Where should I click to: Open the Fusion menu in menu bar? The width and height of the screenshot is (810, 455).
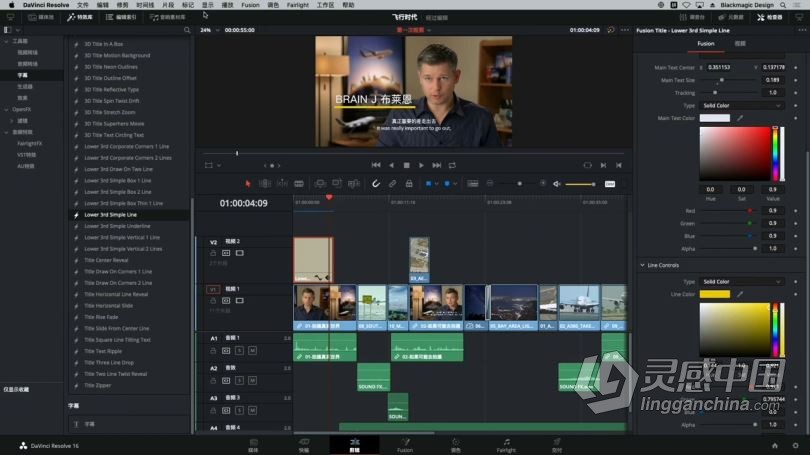(250, 5)
